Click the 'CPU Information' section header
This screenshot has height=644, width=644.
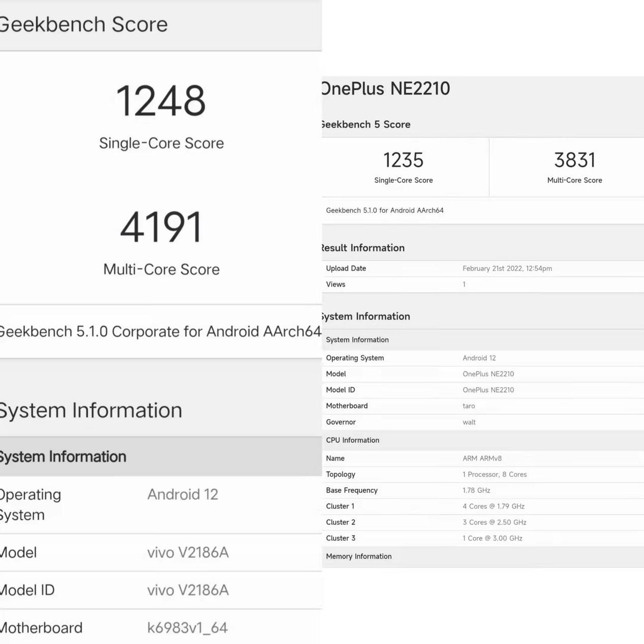(x=353, y=440)
